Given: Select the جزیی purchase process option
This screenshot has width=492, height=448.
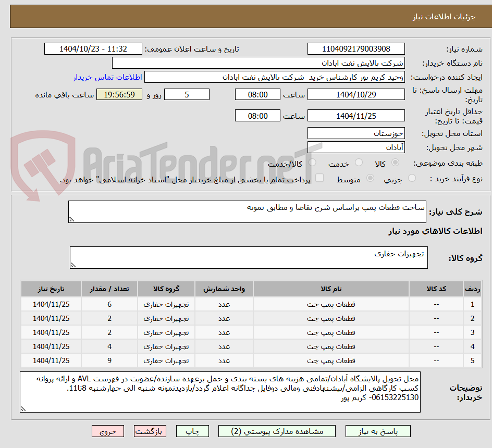Looking at the screenshot, I should point(412,177).
